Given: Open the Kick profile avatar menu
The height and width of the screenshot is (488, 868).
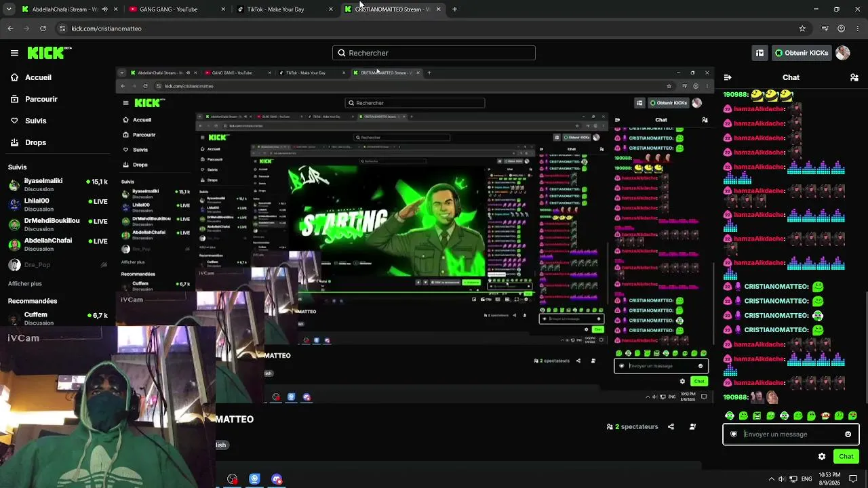Looking at the screenshot, I should tap(843, 53).
